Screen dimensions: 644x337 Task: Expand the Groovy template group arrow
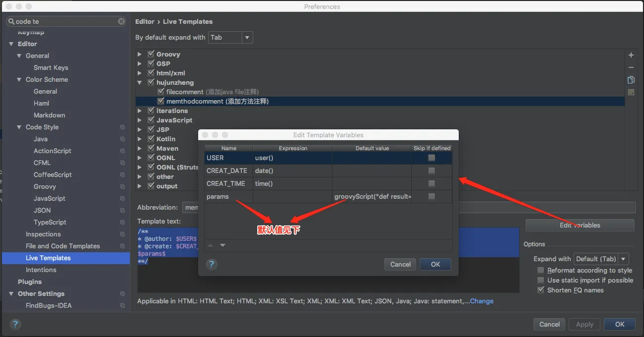point(140,54)
